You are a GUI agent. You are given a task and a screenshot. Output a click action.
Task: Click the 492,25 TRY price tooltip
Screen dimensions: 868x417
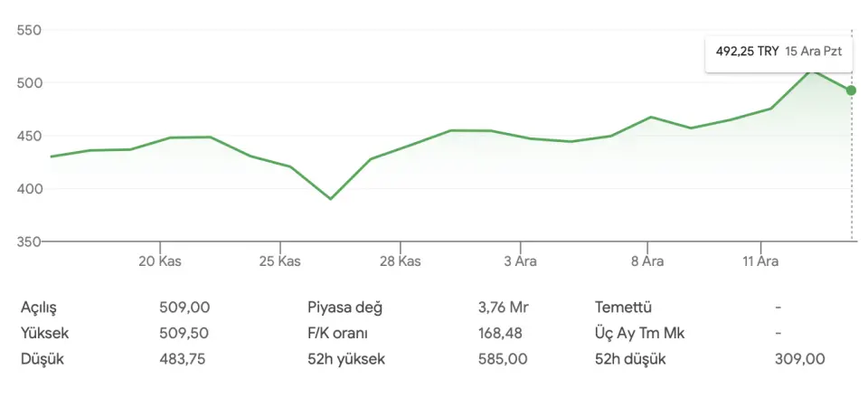(778, 52)
